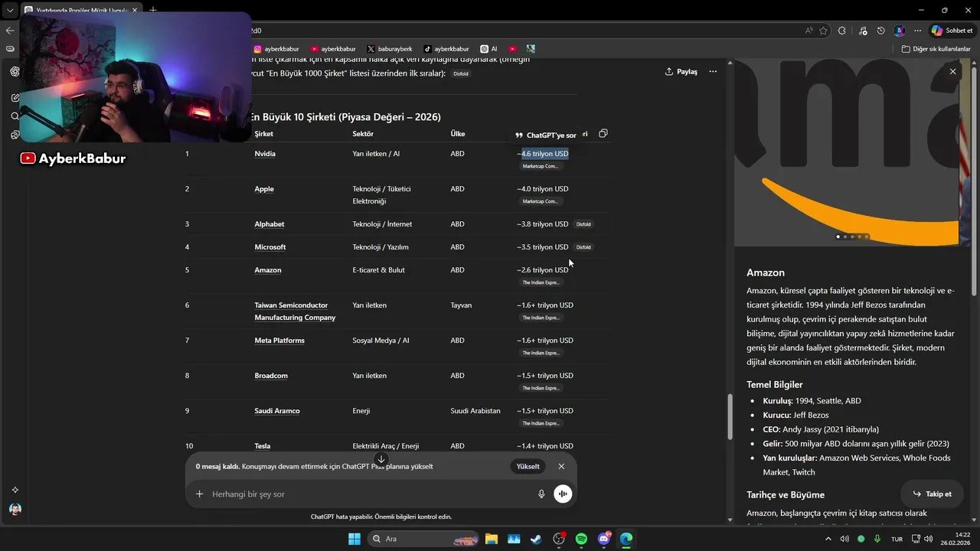Open the Broadcom company link
This screenshot has width=980, height=551.
(x=271, y=376)
